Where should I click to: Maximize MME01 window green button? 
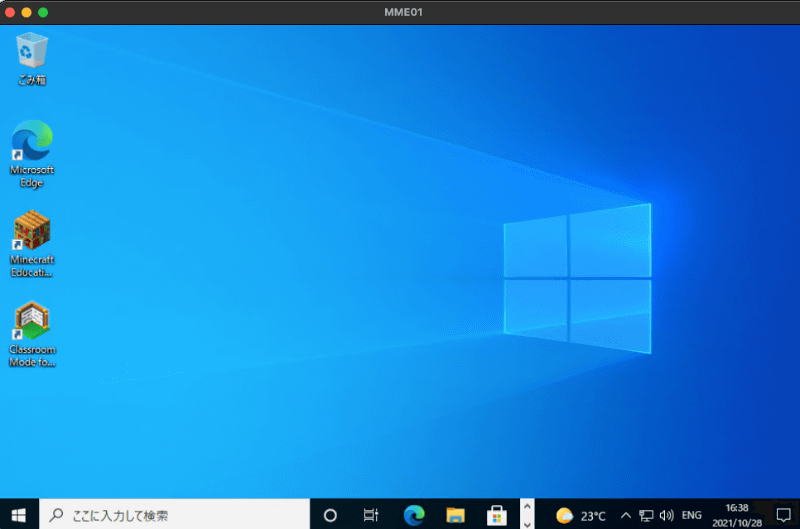click(43, 12)
